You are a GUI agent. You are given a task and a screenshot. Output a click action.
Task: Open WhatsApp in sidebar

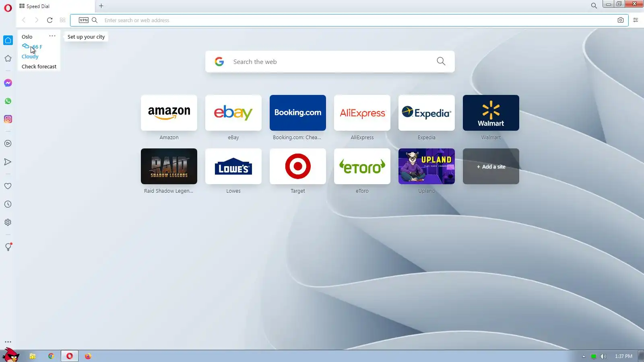(8, 101)
